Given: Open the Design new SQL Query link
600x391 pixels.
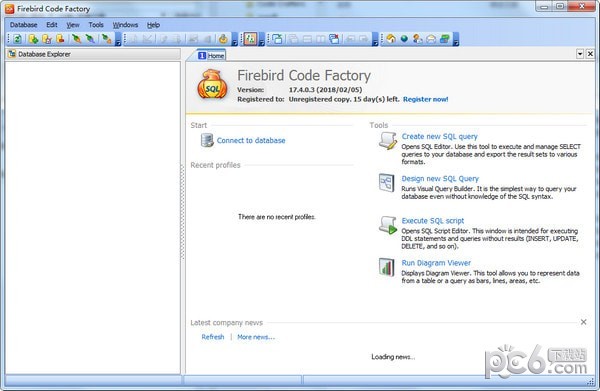Looking at the screenshot, I should click(440, 178).
